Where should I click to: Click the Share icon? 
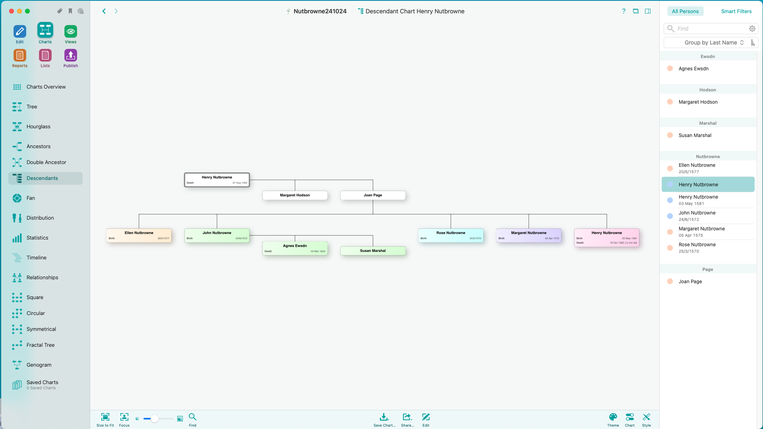pyautogui.click(x=407, y=417)
